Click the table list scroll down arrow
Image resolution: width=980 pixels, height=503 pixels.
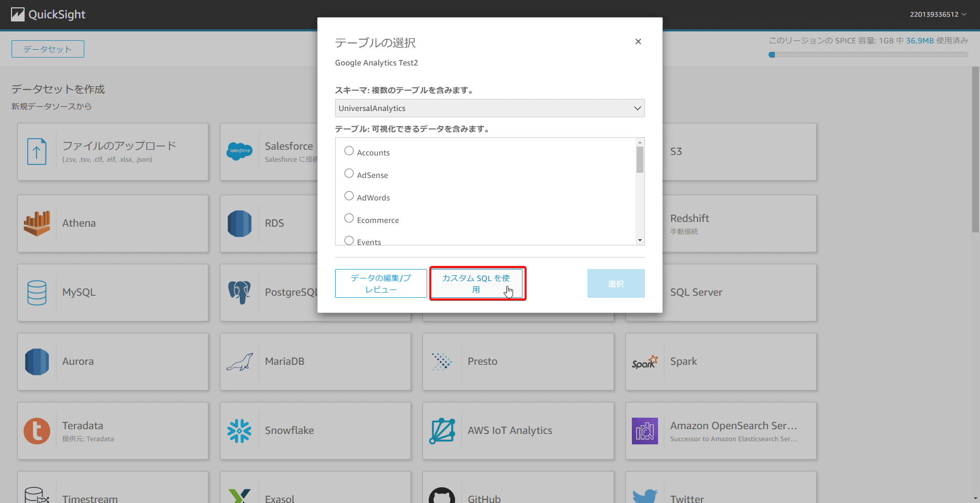pyautogui.click(x=640, y=240)
